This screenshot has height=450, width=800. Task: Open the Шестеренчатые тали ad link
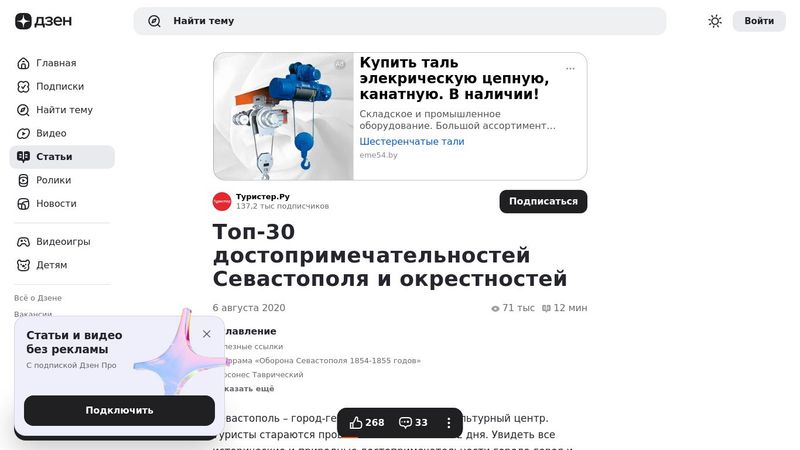[412, 141]
